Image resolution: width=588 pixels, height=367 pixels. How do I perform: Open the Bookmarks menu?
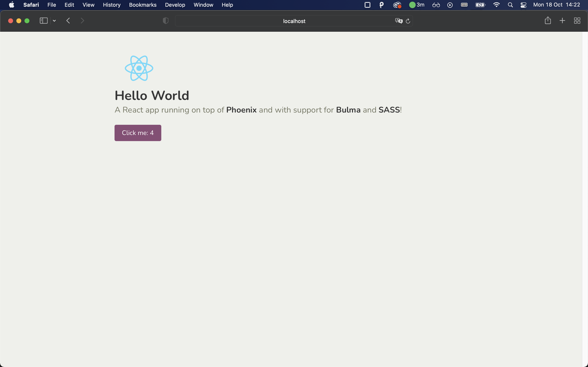(x=143, y=5)
